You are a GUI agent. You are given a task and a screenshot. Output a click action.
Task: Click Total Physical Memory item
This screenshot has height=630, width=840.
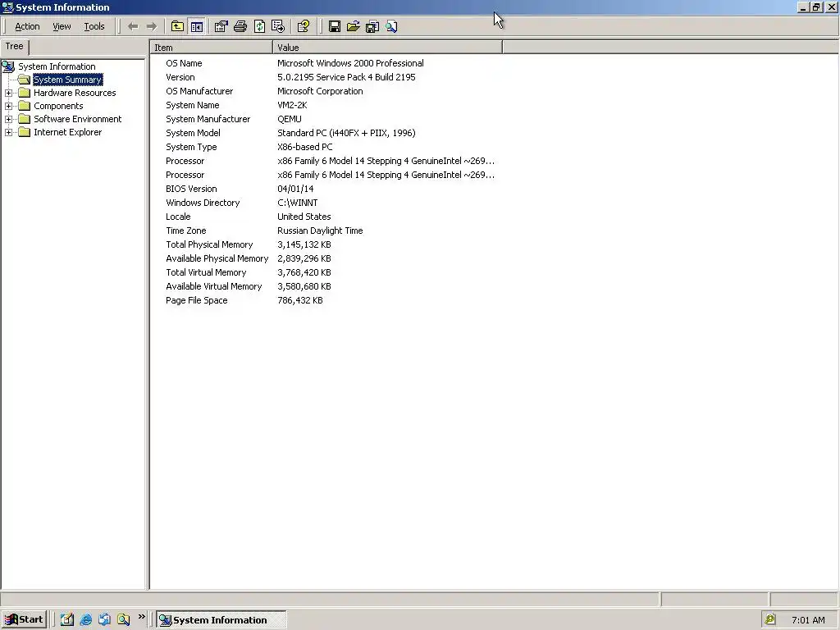click(x=209, y=244)
